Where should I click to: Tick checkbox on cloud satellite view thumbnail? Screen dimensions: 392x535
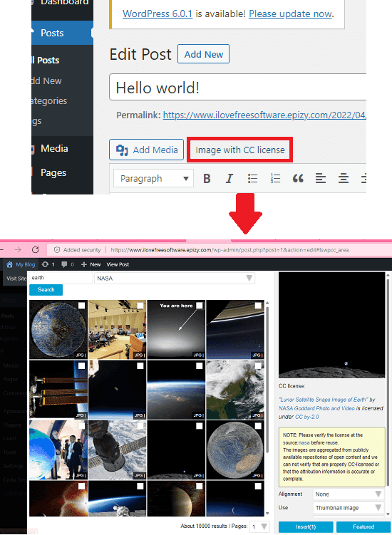(258, 365)
